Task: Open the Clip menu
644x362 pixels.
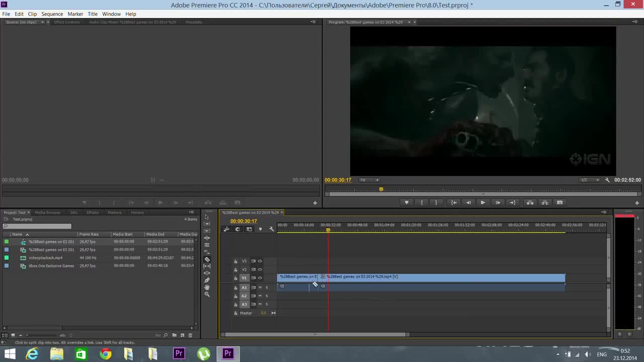Action: click(x=32, y=14)
